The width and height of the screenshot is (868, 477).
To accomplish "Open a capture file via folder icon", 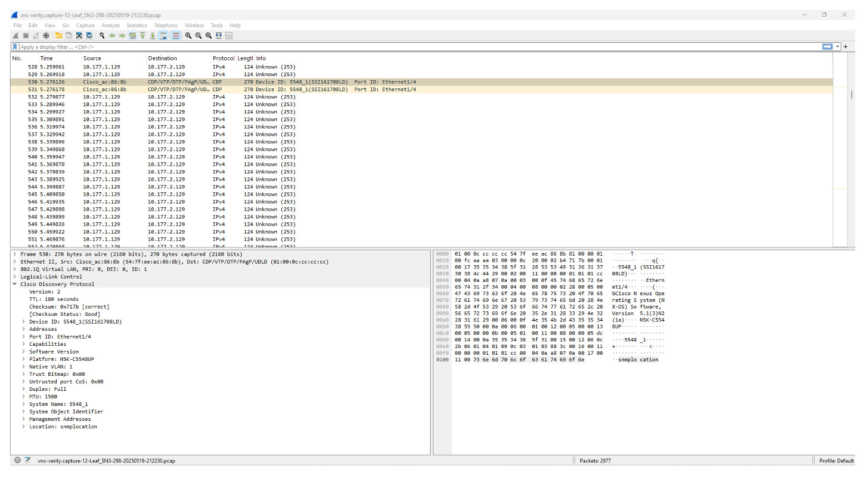I will pos(58,36).
